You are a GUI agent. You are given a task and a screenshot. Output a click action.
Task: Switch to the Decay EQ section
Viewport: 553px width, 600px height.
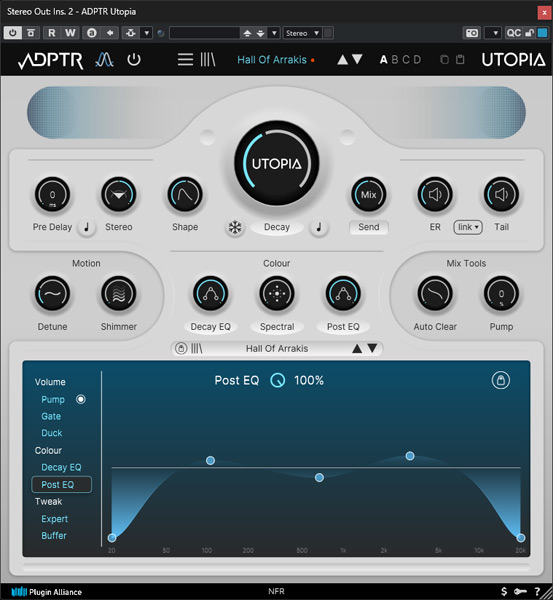point(61,467)
